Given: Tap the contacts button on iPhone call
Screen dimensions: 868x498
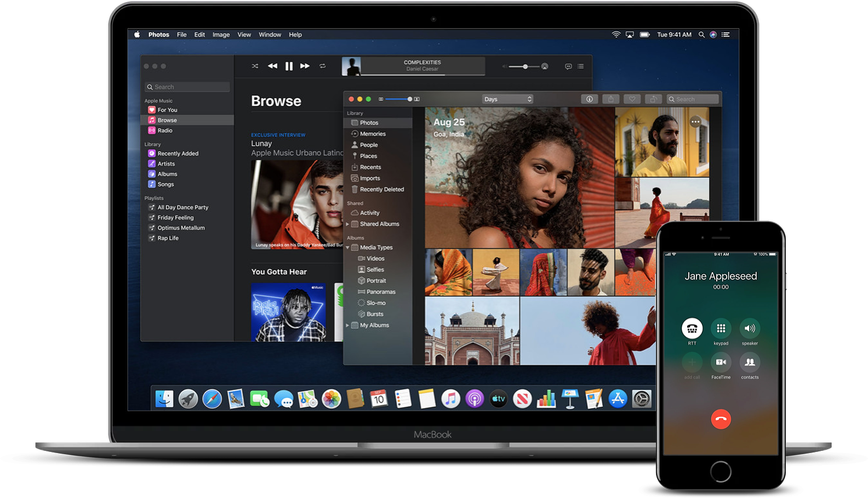Looking at the screenshot, I should click(750, 362).
